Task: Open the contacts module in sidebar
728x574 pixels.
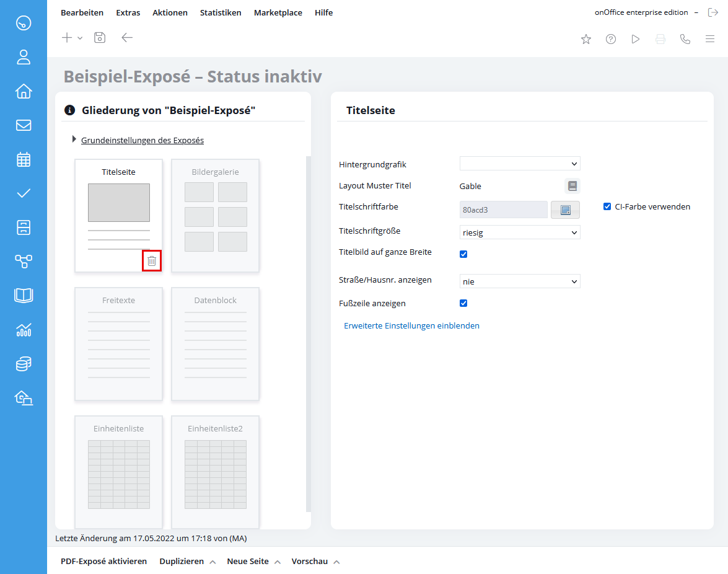Action: 23,57
